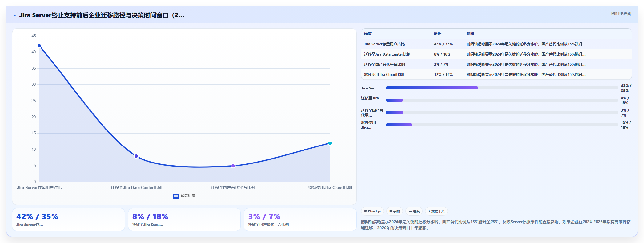Select table cell 迁移至Jira Data Center比例
This screenshot has height=243, width=644.
tap(387, 54)
